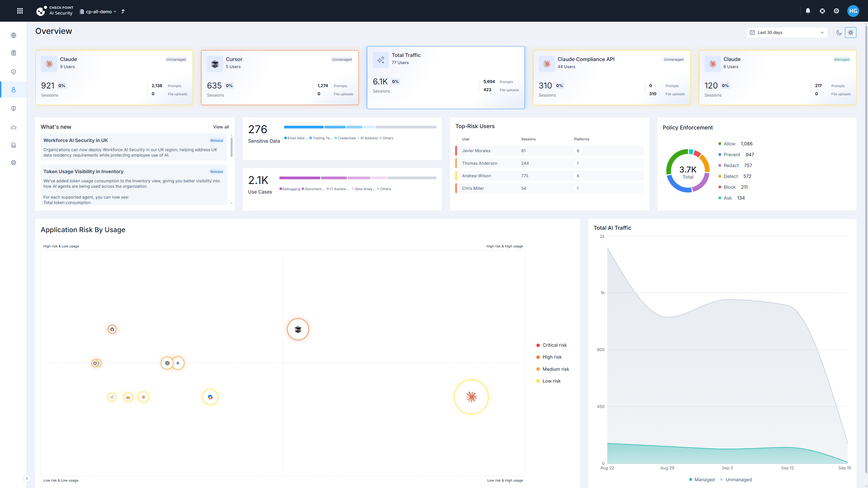Toggle Managed series in traffic chart legend
This screenshot has width=868, height=488.
702,480
